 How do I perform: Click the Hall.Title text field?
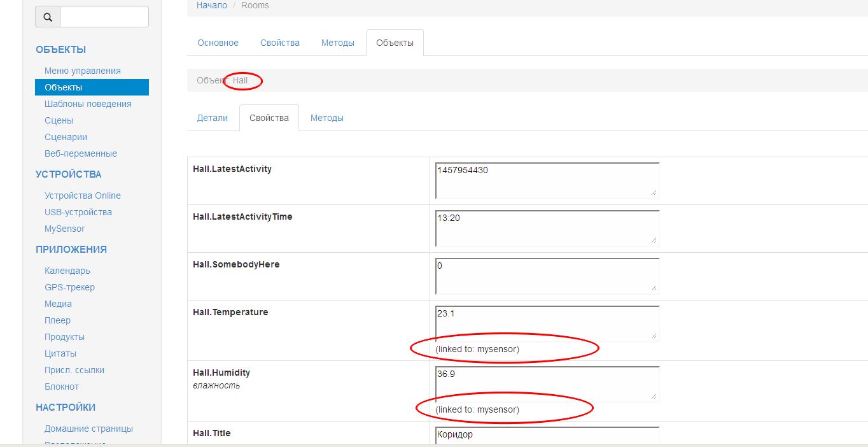[547, 436]
